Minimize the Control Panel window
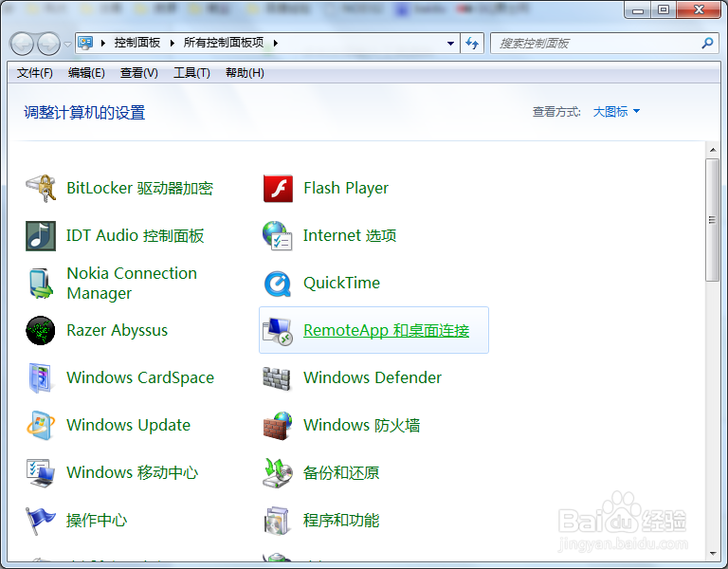This screenshot has width=728, height=569. (638, 9)
